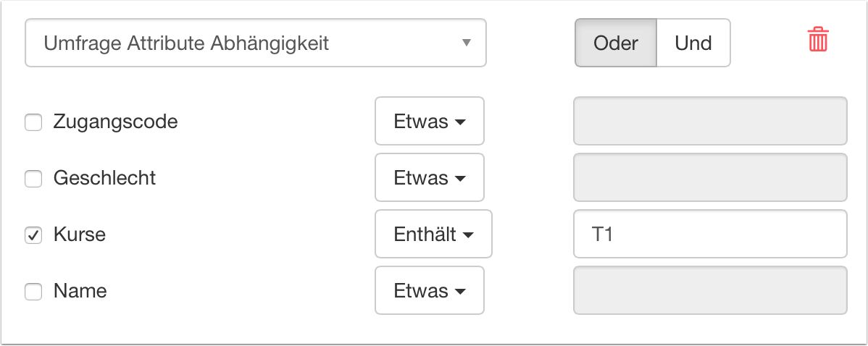Open the Enthält operator dropdown for Kurse
The width and height of the screenshot is (868, 346).
(x=433, y=235)
